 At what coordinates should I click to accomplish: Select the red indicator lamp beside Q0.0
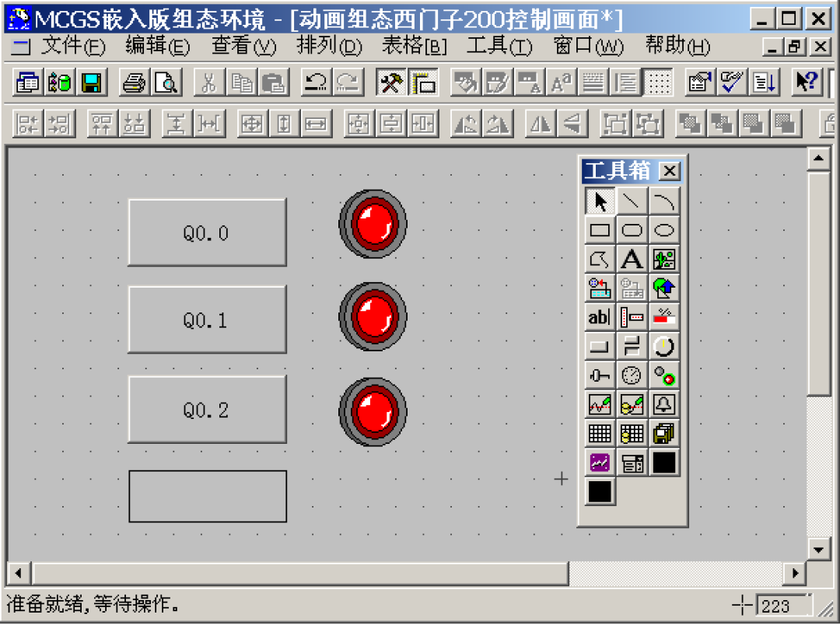click(x=373, y=224)
